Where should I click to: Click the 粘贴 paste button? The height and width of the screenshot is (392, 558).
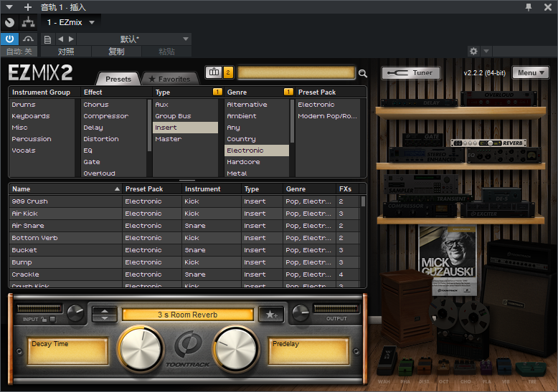tap(166, 52)
